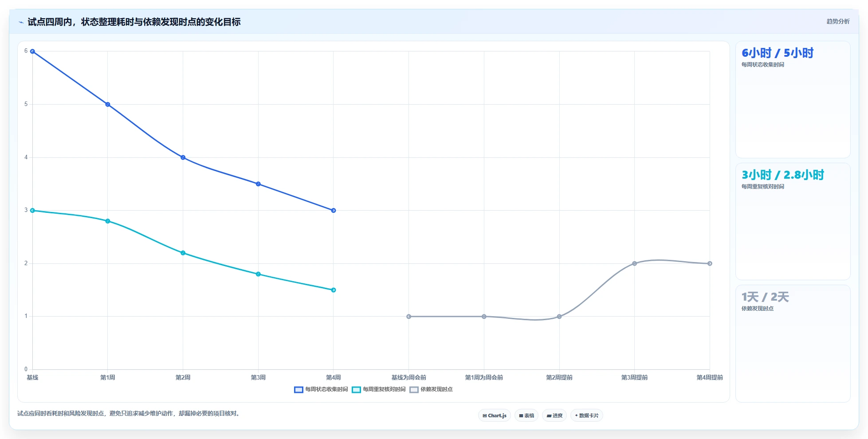Click the 基线为周会前 x-axis label

pyautogui.click(x=408, y=377)
